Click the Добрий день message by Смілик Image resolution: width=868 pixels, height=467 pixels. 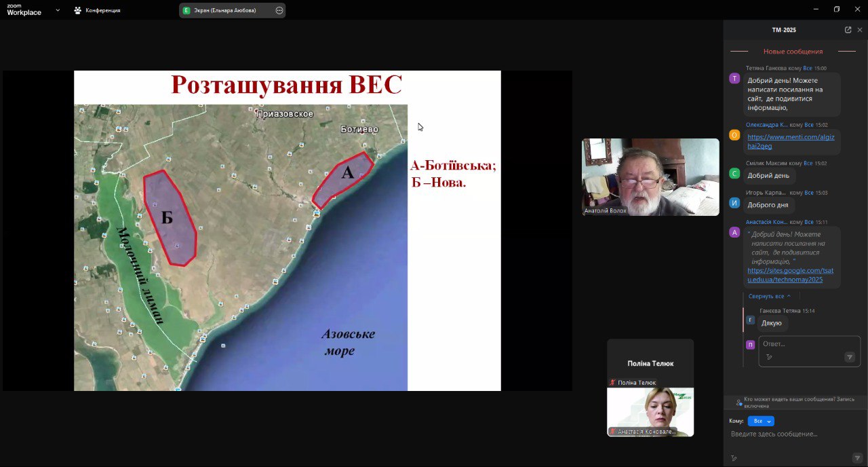[x=768, y=175]
